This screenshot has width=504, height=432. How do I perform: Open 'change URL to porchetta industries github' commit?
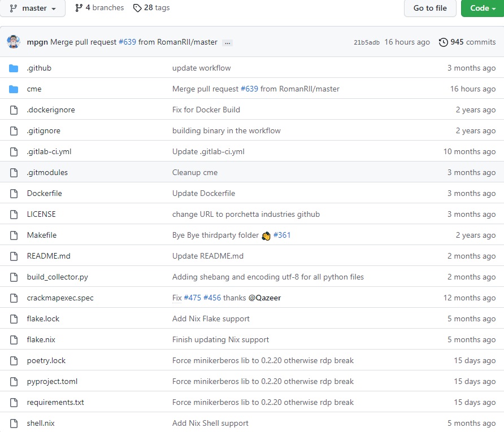pos(246,214)
